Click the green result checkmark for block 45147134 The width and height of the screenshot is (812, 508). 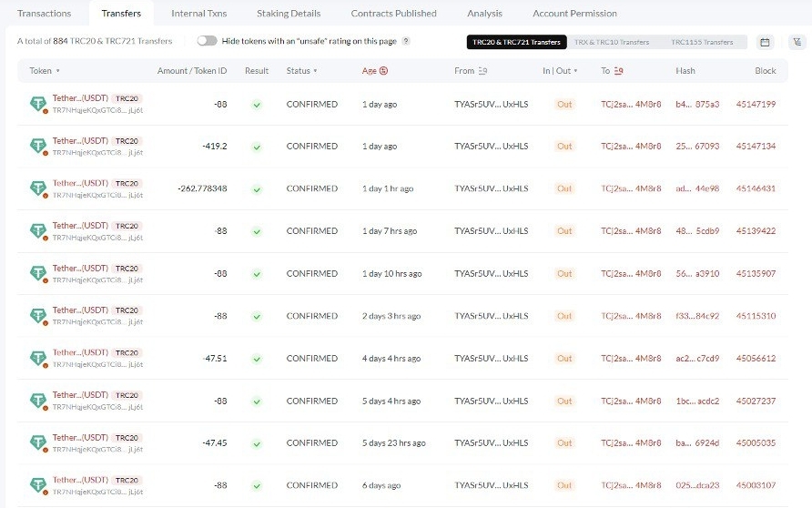click(257, 147)
